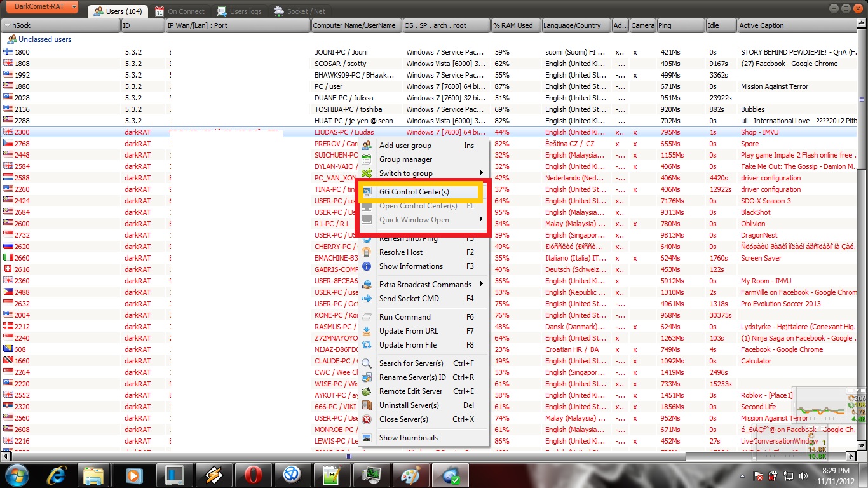Click the DarkComet taskbar icon
This screenshot has height=488, width=868.
coord(451,475)
